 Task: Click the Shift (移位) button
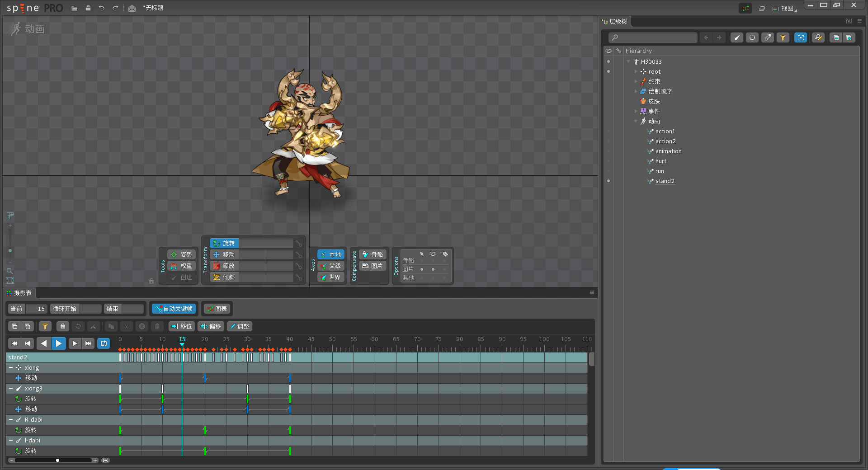(x=182, y=326)
